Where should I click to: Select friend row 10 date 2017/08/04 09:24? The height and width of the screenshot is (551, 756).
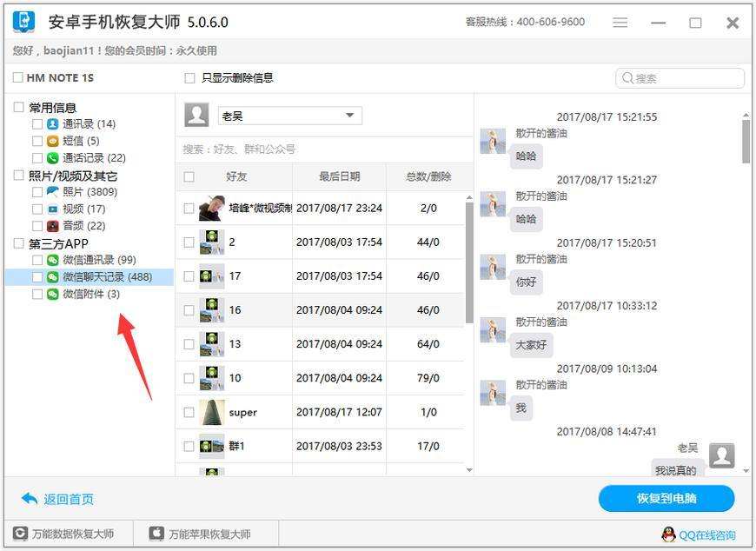click(x=339, y=378)
